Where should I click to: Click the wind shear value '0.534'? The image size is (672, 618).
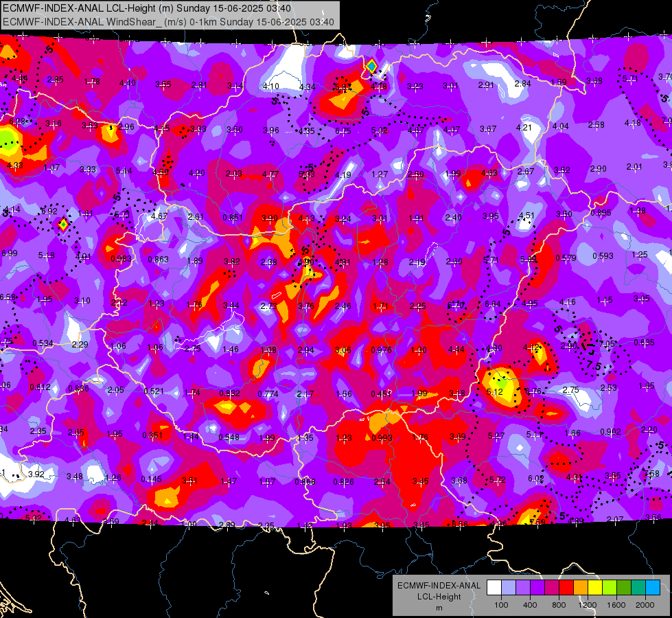[43, 343]
